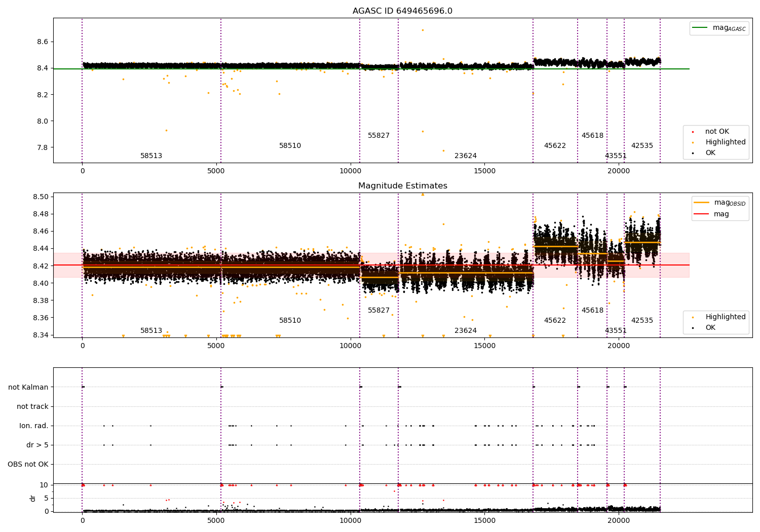Click x-axis tick 20000 under Magnitude Estimates plot
The width and height of the screenshot is (760, 532).
pyautogui.click(x=618, y=346)
